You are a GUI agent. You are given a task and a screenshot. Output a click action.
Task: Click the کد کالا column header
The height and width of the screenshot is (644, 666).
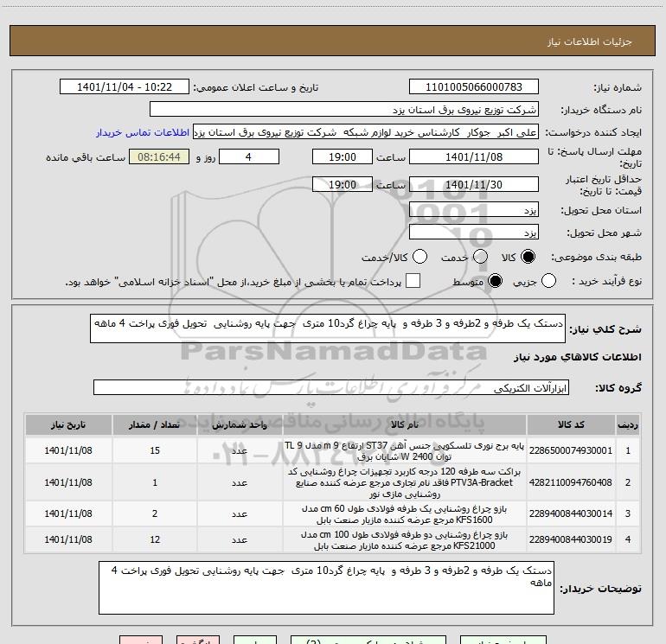pos(571,425)
